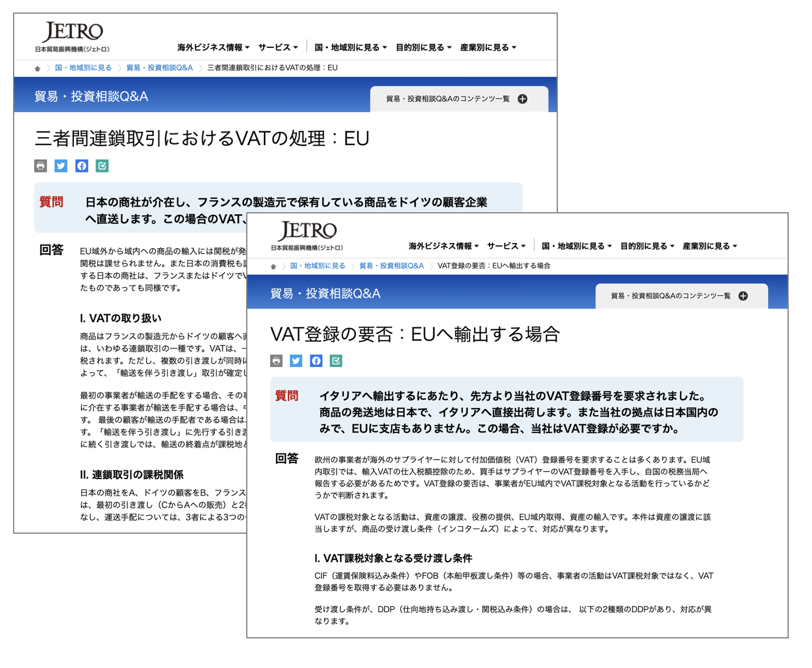Click the title VAT登録の要否：EUへ輸出する場合
Image resolution: width=812 pixels, height=668 pixels.
(x=415, y=334)
